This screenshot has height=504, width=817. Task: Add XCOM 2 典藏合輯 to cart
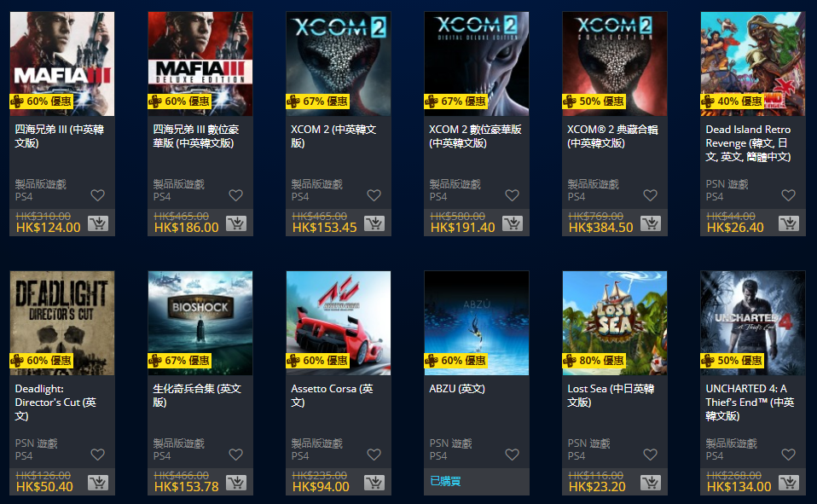tap(650, 223)
